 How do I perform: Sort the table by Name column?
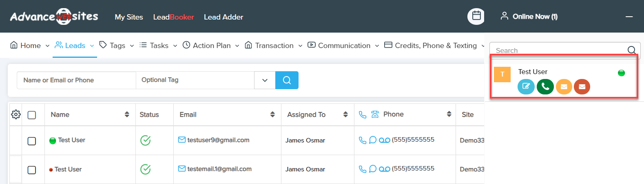click(x=127, y=115)
